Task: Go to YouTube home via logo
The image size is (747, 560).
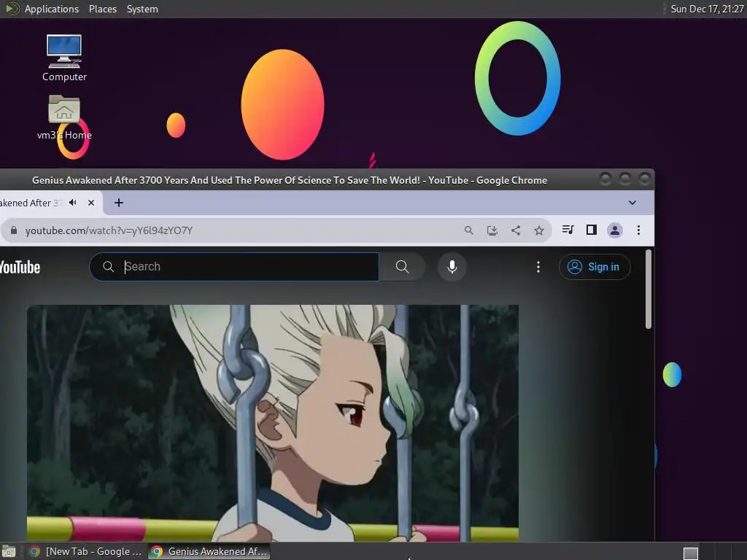Action: point(20,267)
